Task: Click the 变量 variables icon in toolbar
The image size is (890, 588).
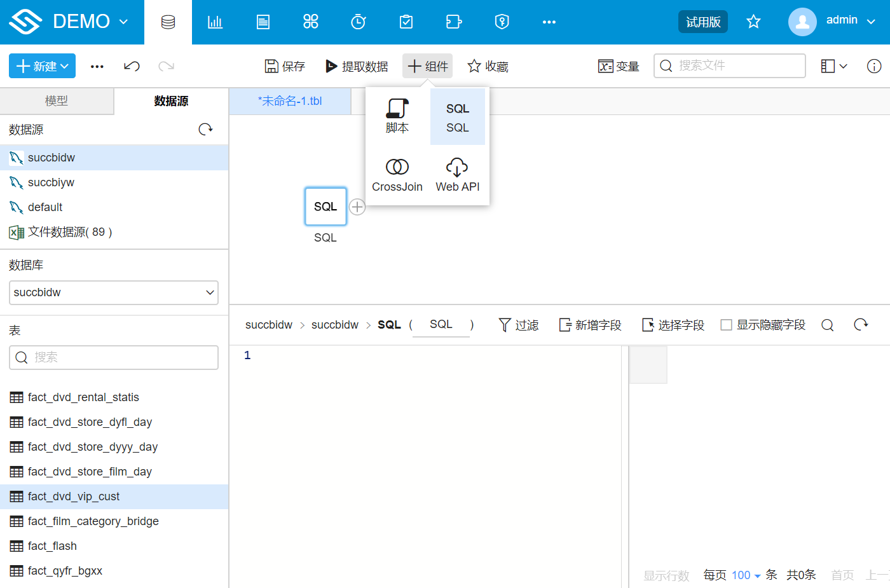Action: (x=618, y=65)
